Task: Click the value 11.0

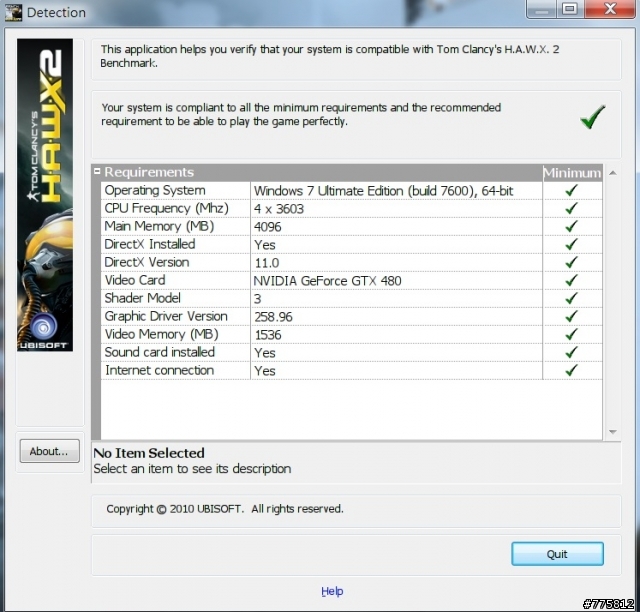Action: pos(267,263)
